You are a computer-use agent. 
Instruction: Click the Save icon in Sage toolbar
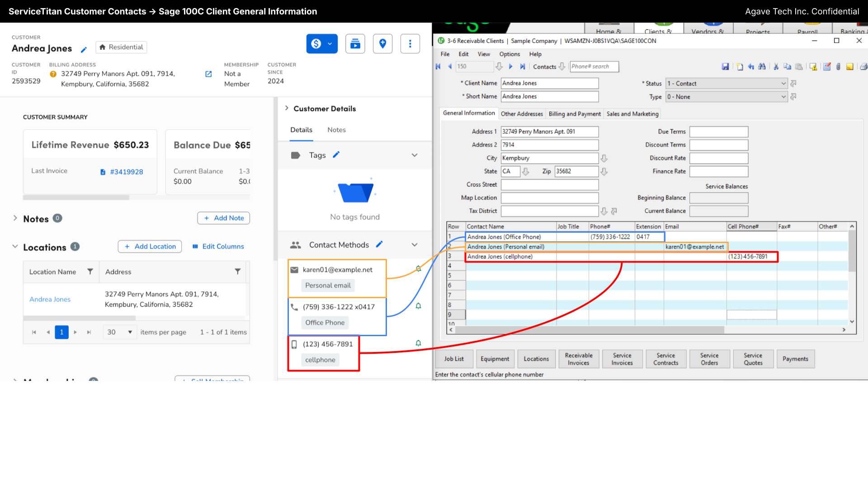click(725, 67)
